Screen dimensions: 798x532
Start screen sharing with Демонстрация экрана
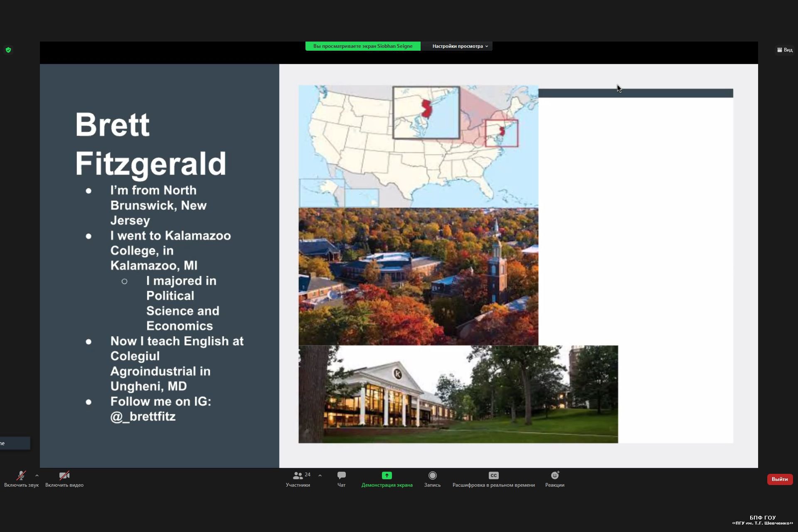pyautogui.click(x=387, y=479)
